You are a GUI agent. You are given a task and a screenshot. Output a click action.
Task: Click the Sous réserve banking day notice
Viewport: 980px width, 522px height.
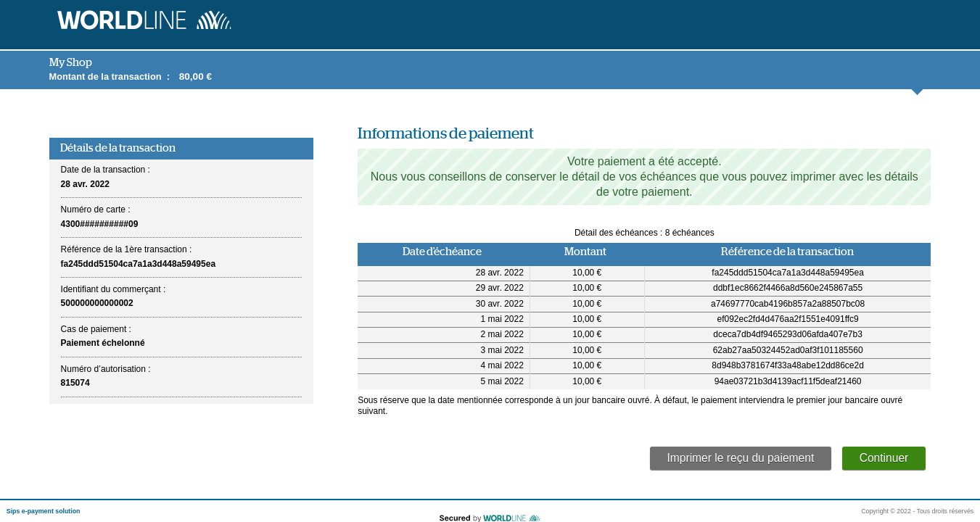tap(631, 405)
